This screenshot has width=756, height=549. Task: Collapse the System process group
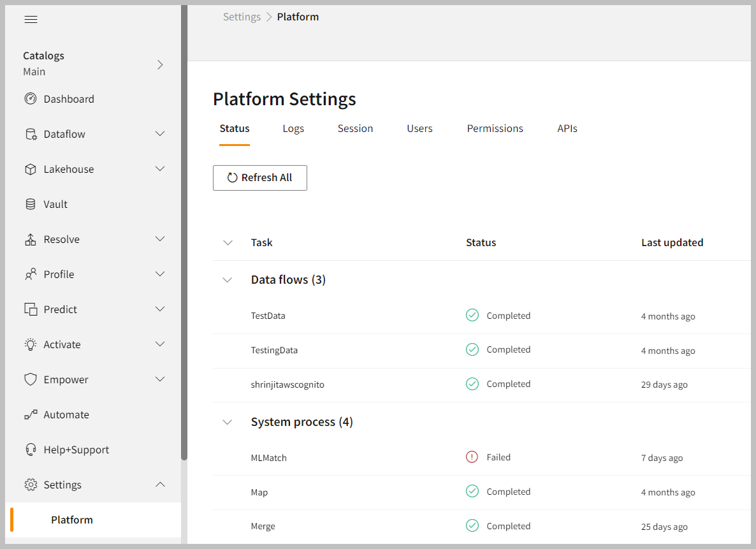(x=228, y=422)
